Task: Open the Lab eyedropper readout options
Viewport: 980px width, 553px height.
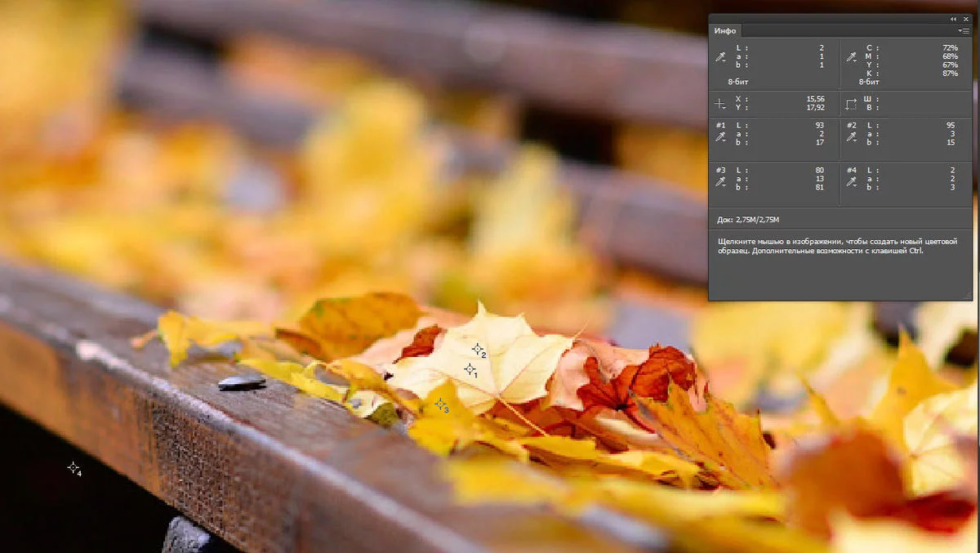Action: pos(721,56)
